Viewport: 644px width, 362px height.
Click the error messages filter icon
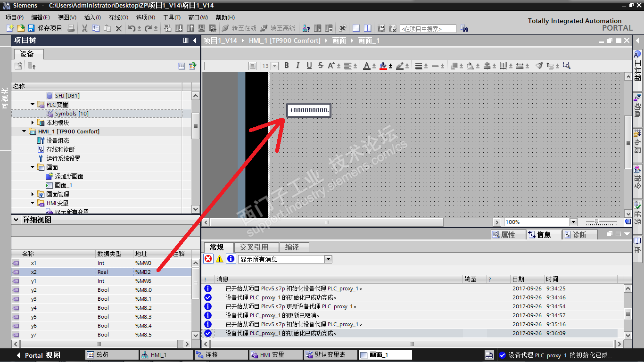click(208, 259)
